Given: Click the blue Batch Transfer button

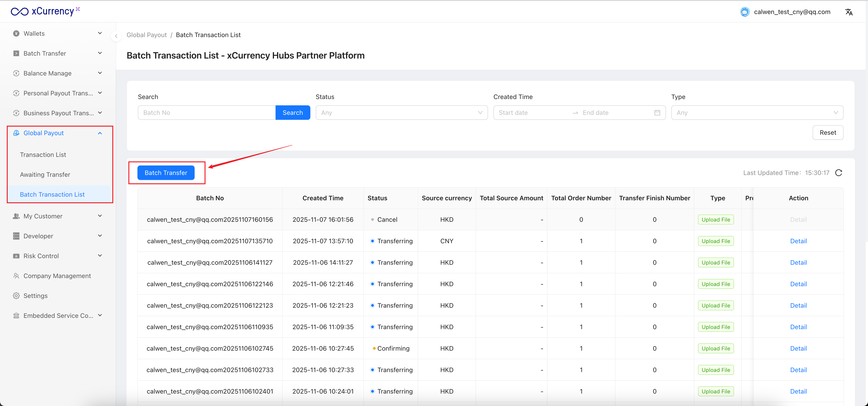Looking at the screenshot, I should 166,173.
